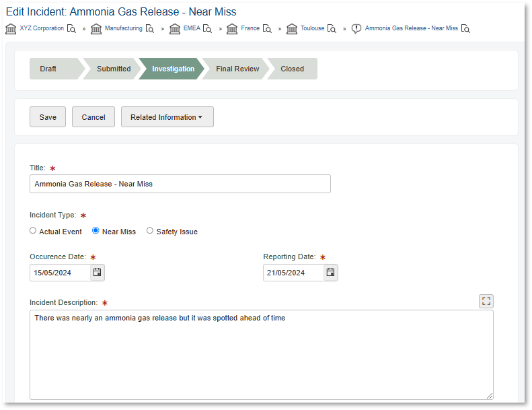Open lookup icon after Ammonia Gas Release breadcrumb
532x410 pixels.
pos(465,29)
